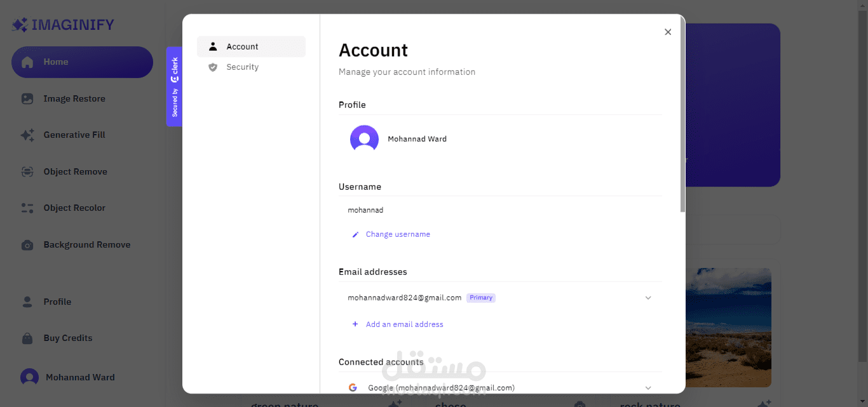The image size is (868, 407).
Task: Click Add an email address
Action: pos(405,324)
